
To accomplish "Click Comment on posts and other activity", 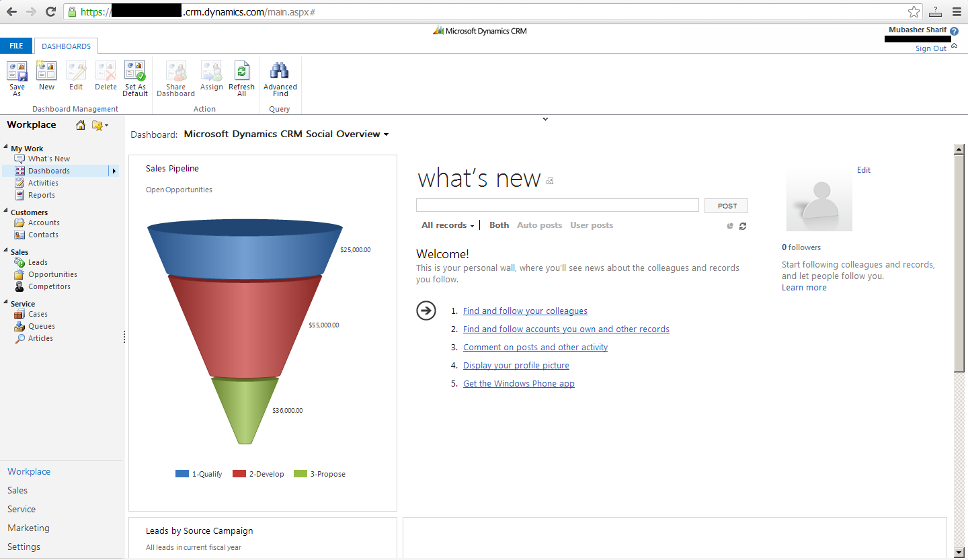I will (535, 347).
